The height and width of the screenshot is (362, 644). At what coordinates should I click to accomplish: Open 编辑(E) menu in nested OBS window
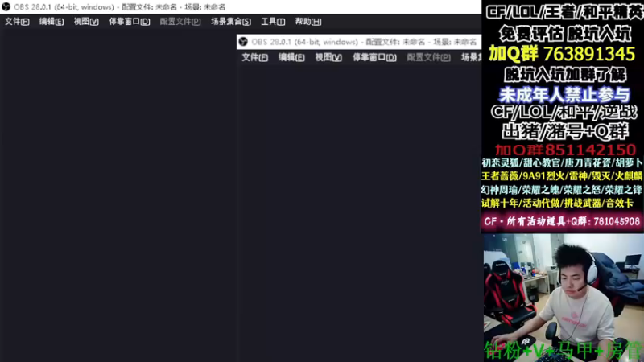click(291, 57)
